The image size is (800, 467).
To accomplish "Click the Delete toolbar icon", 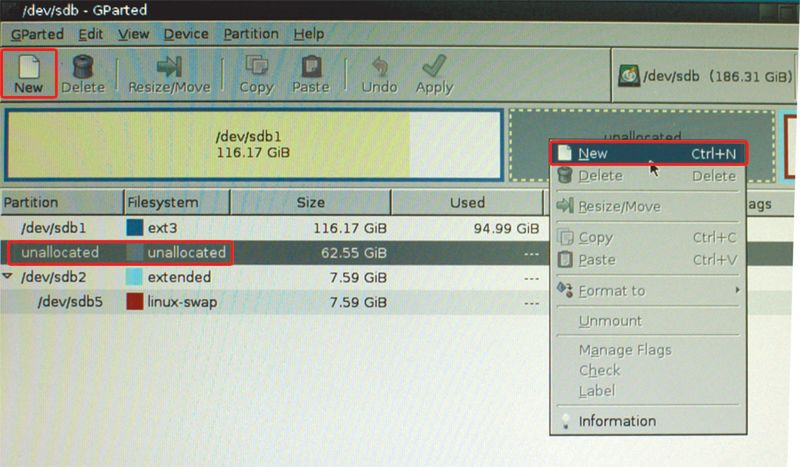I will [x=83, y=67].
